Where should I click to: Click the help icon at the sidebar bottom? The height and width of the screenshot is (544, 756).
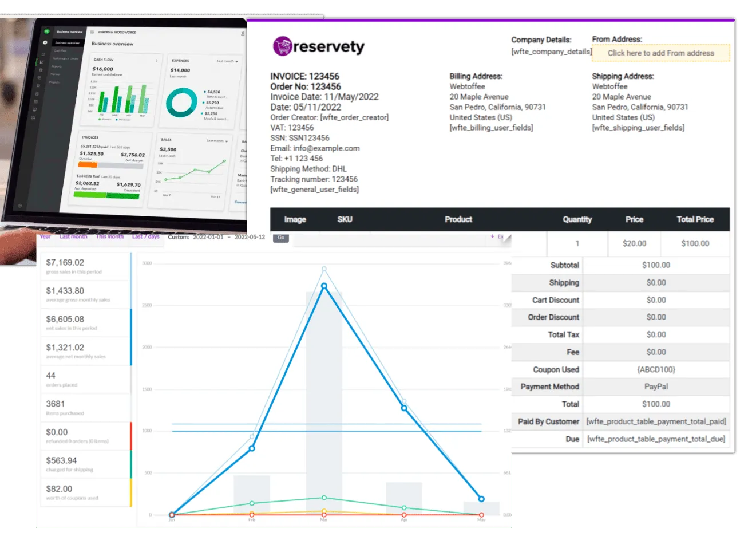[20, 206]
